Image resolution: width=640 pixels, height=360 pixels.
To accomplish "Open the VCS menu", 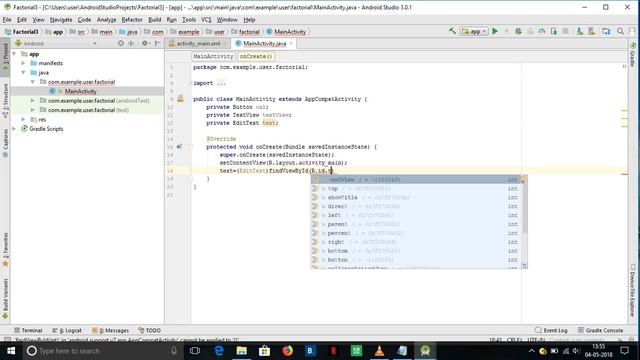I will tap(206, 20).
